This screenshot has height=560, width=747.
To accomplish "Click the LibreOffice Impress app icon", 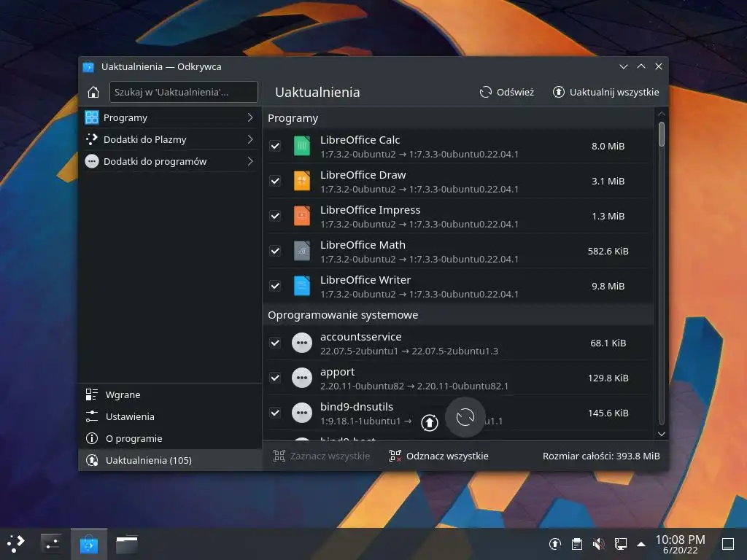I will 301,216.
